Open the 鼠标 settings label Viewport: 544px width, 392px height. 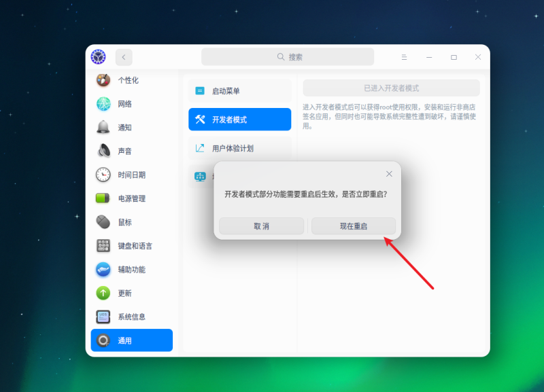click(x=125, y=222)
